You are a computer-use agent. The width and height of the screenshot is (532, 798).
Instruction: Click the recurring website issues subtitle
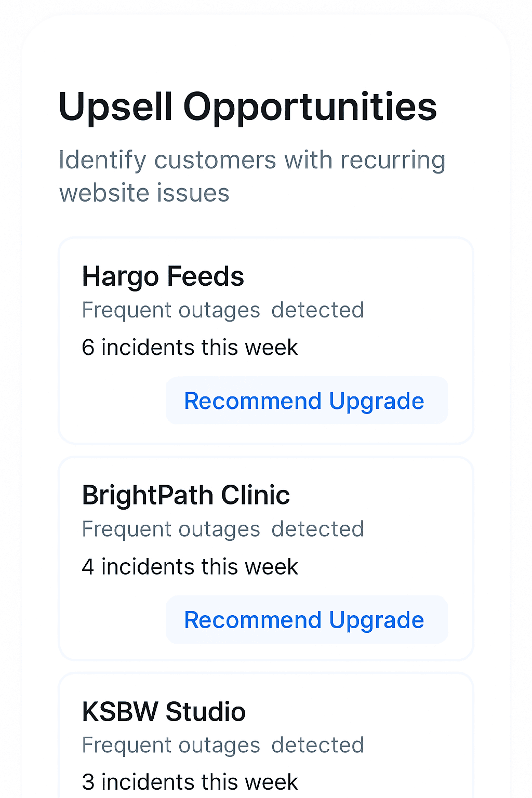coord(252,177)
